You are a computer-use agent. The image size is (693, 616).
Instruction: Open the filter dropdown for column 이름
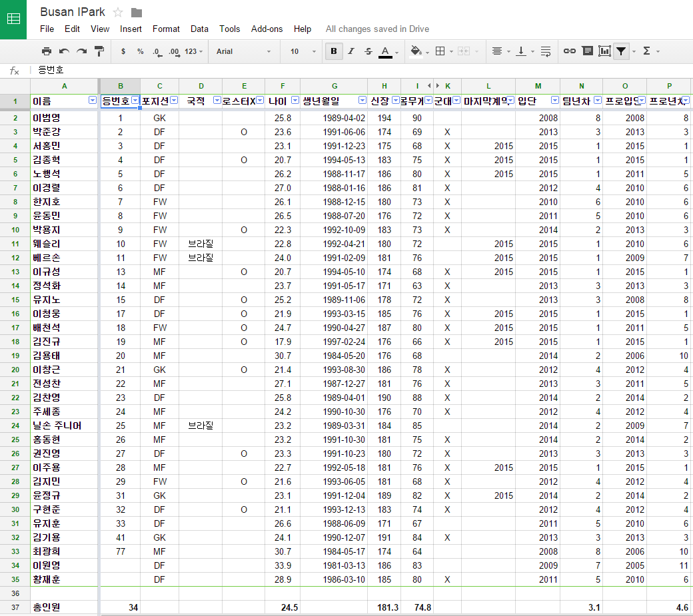coord(93,101)
